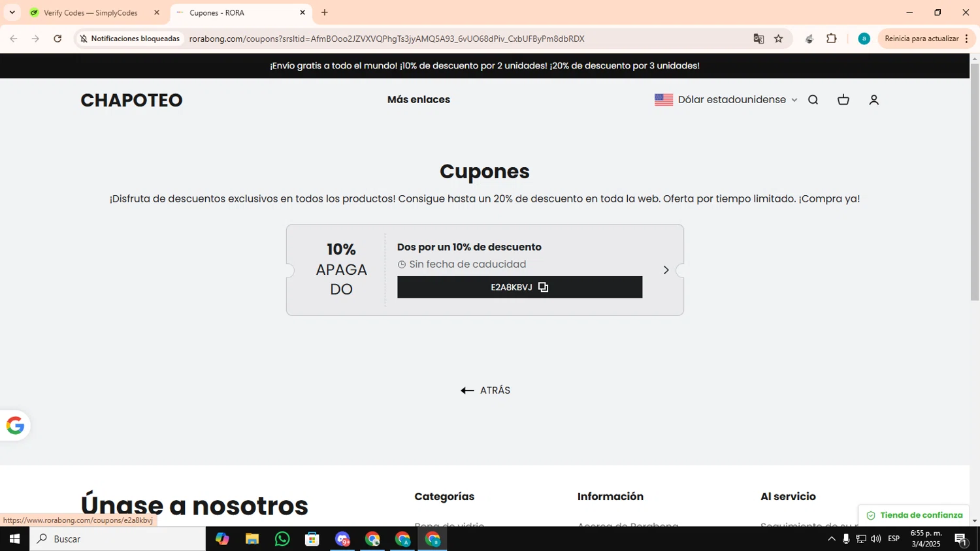The width and height of the screenshot is (980, 551).
Task: Close the Cupones - RORA tab
Action: coord(302,12)
